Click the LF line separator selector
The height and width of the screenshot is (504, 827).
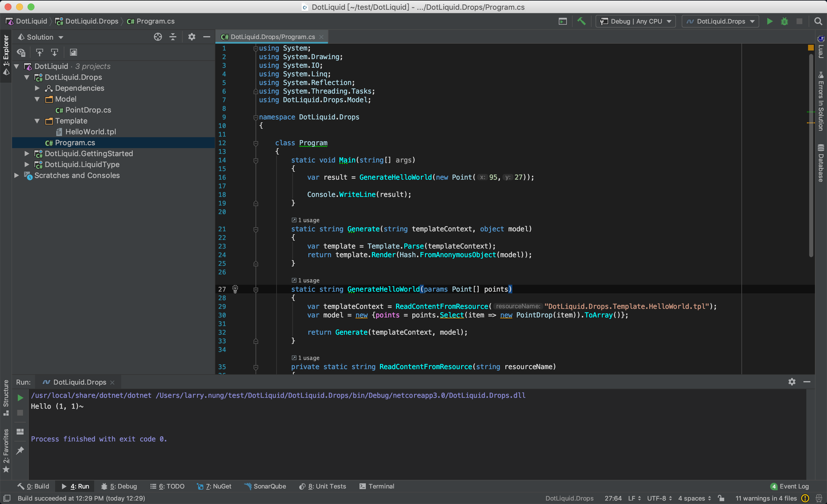coord(634,498)
